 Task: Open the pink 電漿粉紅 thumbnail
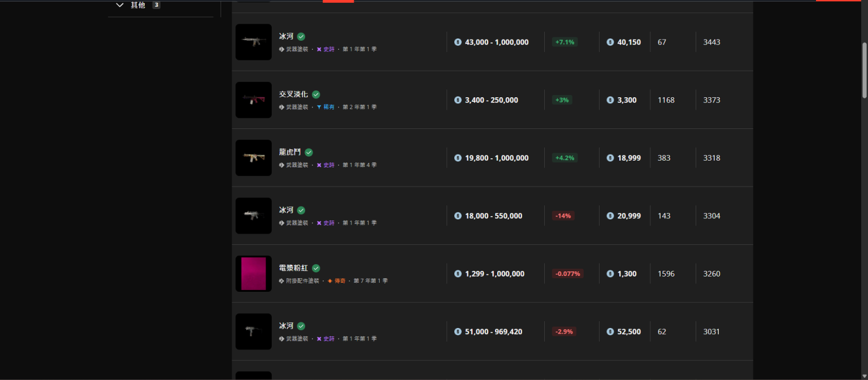click(x=253, y=274)
